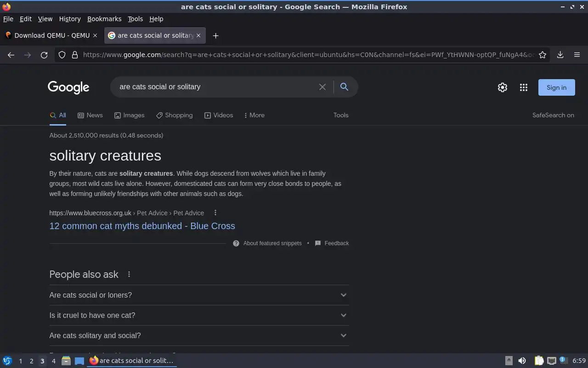Open the View menu
Viewport: 588px width, 368px height.
tap(45, 19)
